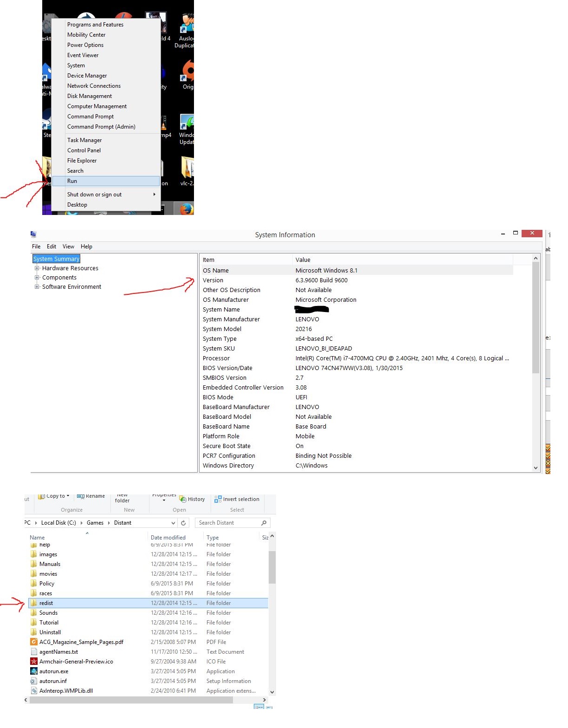Select System Summary in the tree
The height and width of the screenshot is (728, 568).
[56, 259]
